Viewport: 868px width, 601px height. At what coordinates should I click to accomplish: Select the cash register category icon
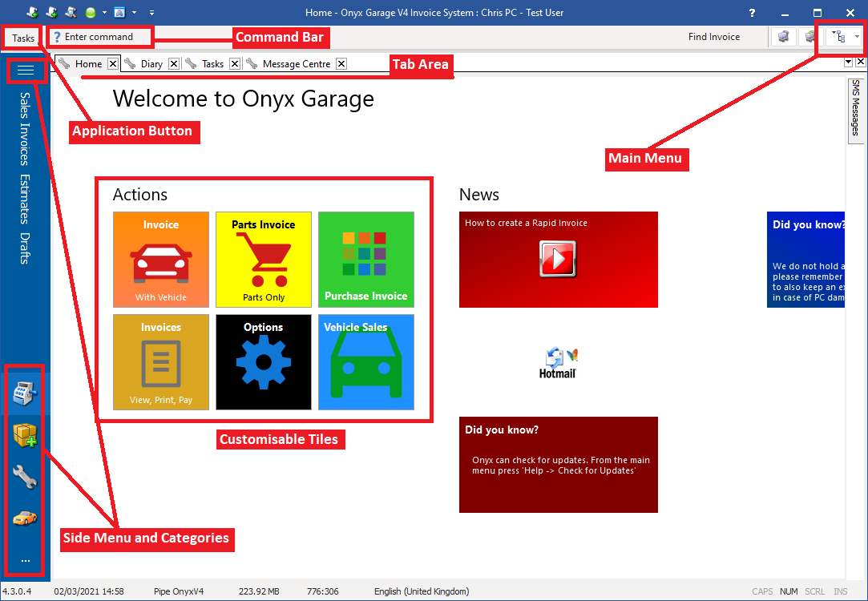[25, 394]
